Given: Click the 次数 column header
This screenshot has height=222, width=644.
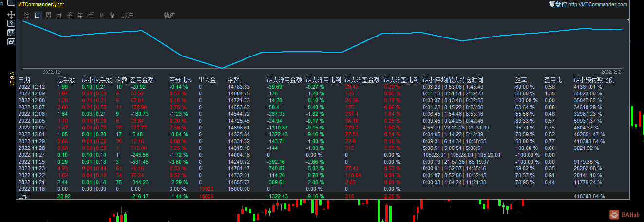Looking at the screenshot, I should click(x=121, y=80).
